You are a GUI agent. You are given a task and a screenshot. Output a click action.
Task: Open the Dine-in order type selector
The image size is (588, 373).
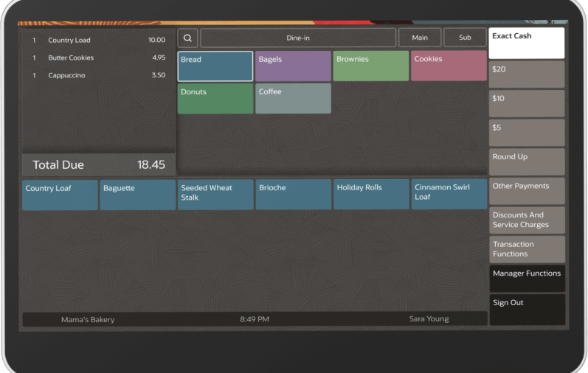[298, 38]
